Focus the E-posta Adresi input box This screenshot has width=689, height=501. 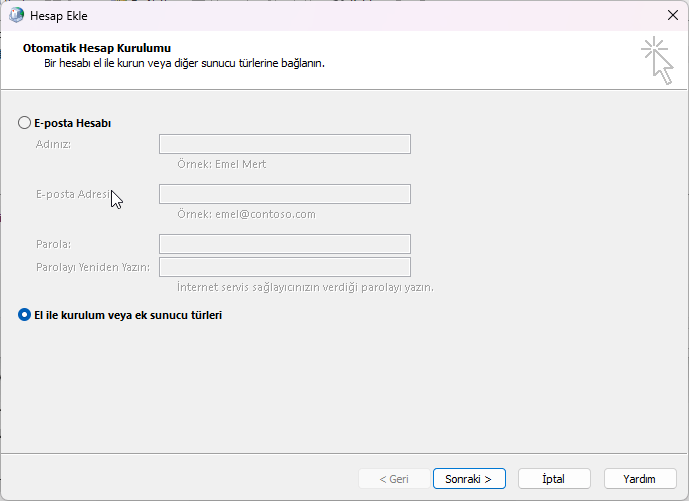click(285, 194)
